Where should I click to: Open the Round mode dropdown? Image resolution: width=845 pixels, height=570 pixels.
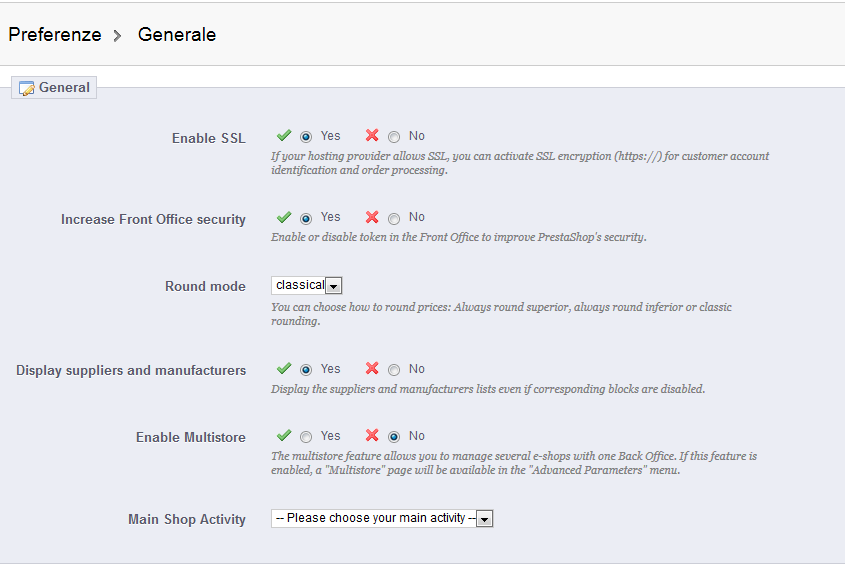(307, 286)
